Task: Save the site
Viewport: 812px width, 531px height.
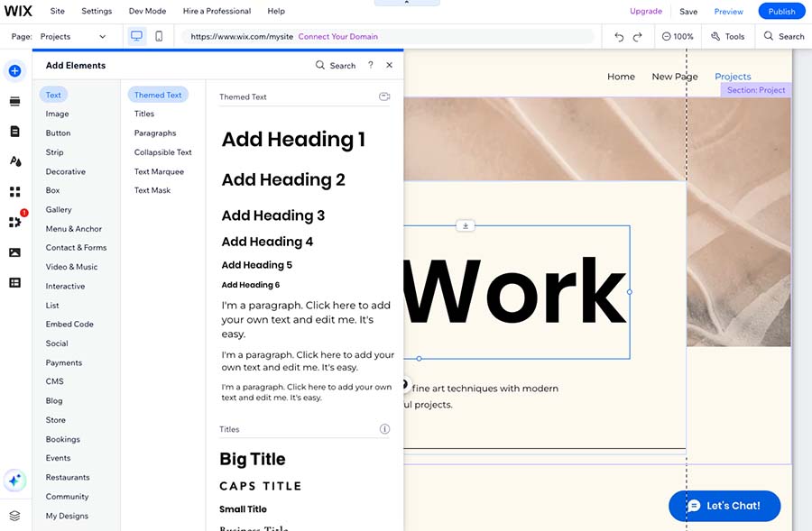Action: (x=688, y=12)
